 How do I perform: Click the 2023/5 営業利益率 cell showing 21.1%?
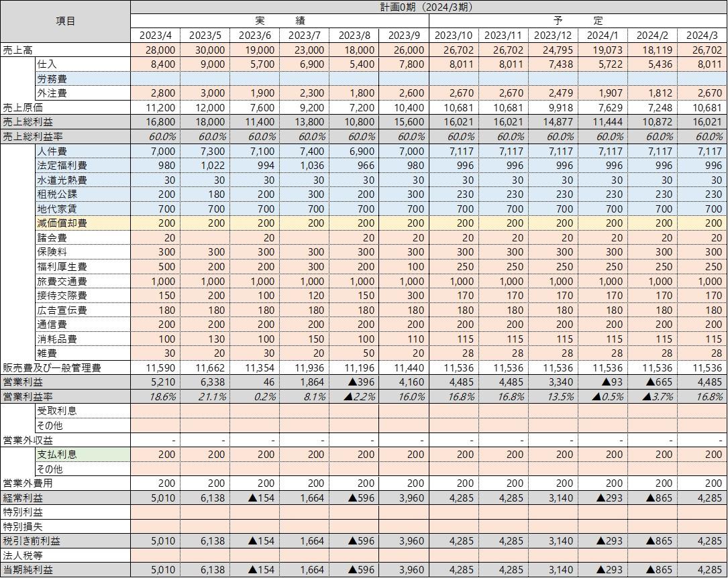[x=205, y=396]
